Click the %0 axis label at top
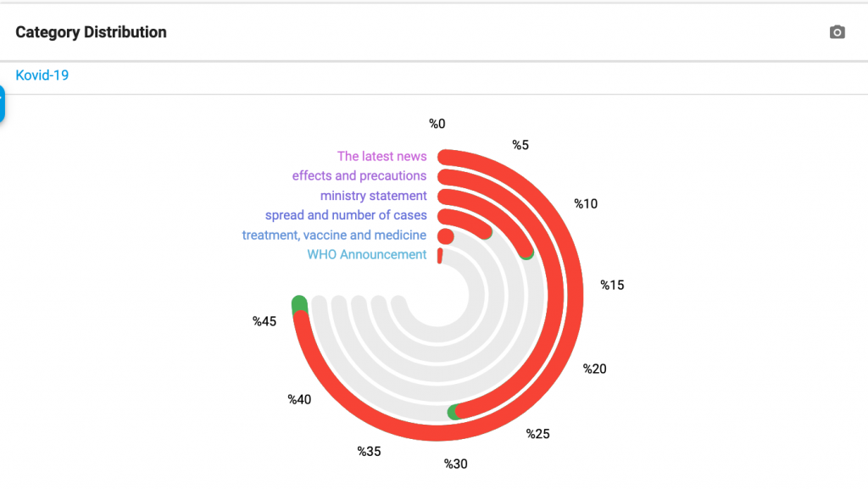The width and height of the screenshot is (868, 489). (x=437, y=123)
